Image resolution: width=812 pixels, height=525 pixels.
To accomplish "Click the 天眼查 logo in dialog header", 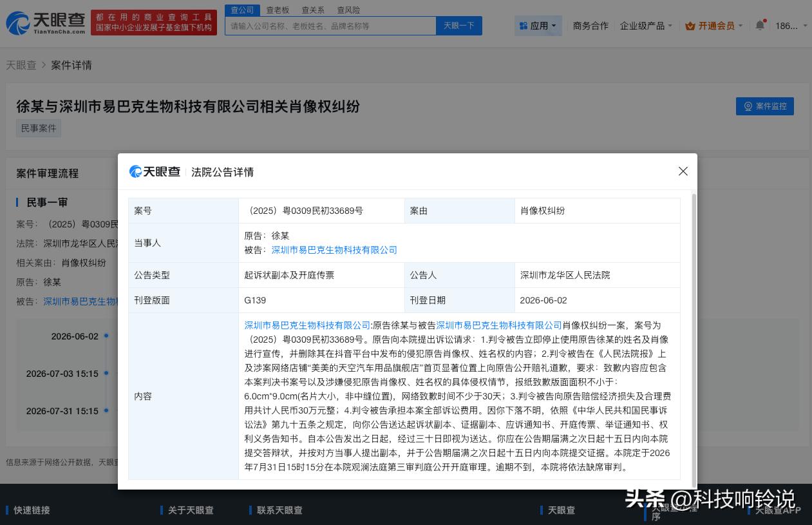I will (155, 171).
